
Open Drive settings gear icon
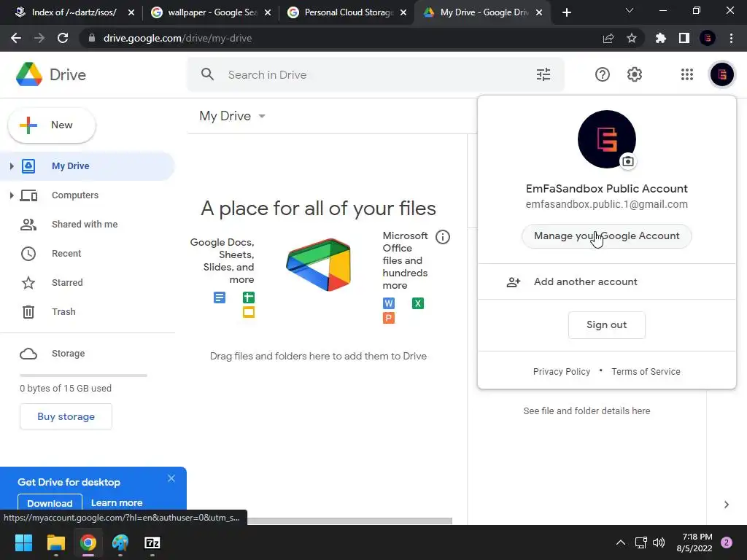[x=634, y=74]
